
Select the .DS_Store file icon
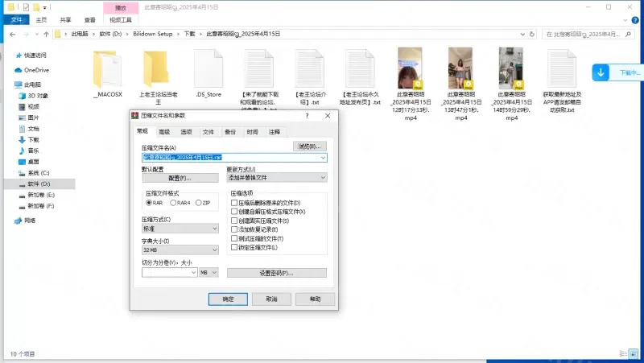tap(208, 69)
